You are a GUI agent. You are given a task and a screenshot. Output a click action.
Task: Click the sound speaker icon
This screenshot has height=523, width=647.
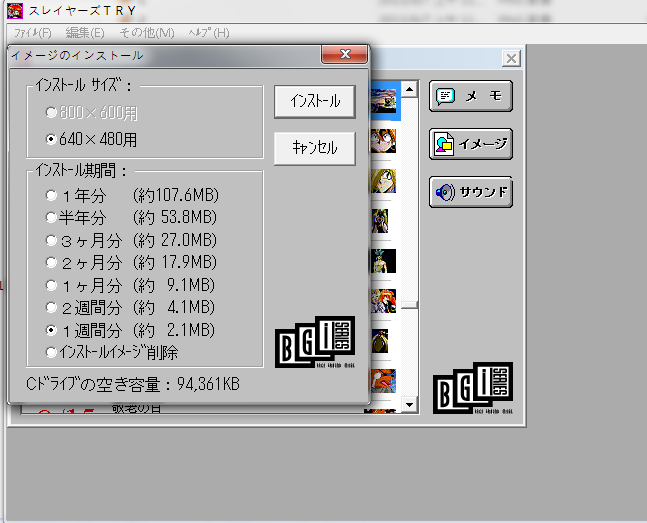(445, 192)
